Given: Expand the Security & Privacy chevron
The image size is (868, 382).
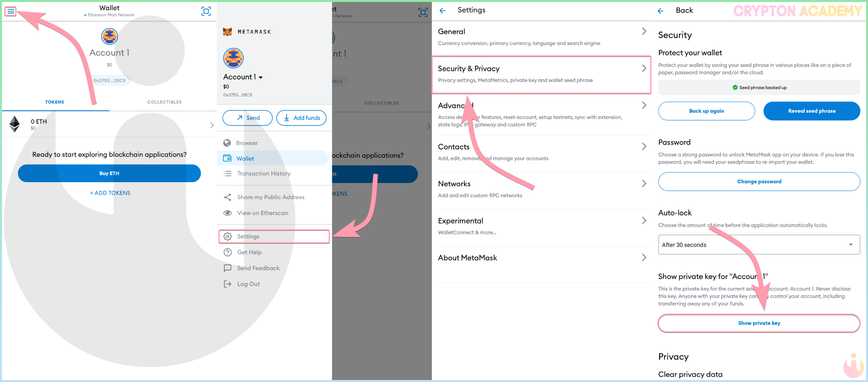Looking at the screenshot, I should click(x=644, y=68).
